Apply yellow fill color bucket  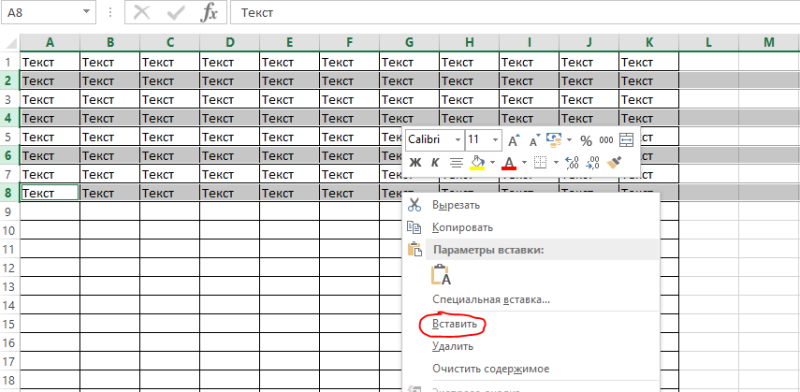[478, 163]
